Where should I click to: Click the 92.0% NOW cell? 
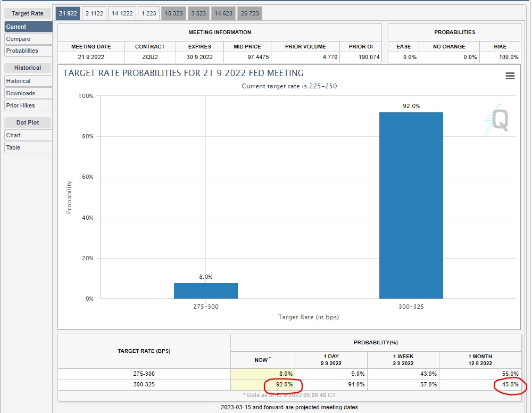[x=263, y=384]
